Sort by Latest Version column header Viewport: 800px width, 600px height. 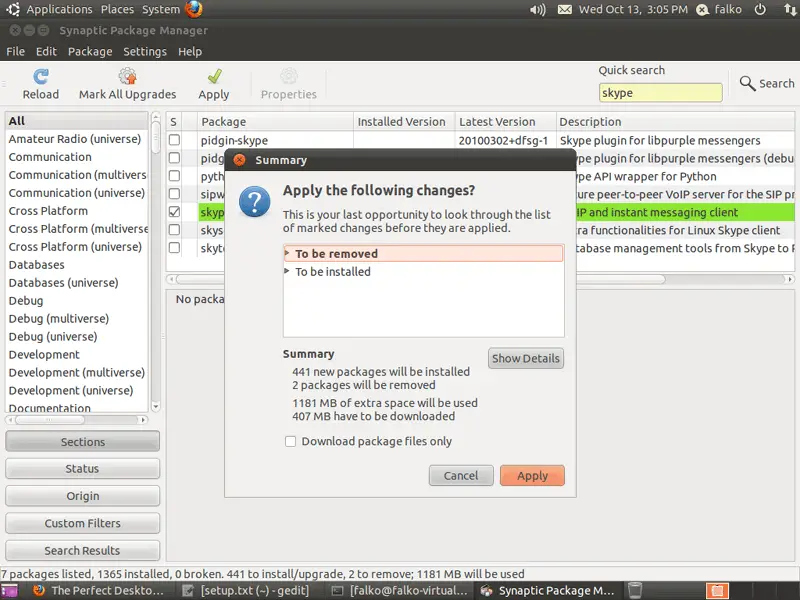(x=505, y=122)
